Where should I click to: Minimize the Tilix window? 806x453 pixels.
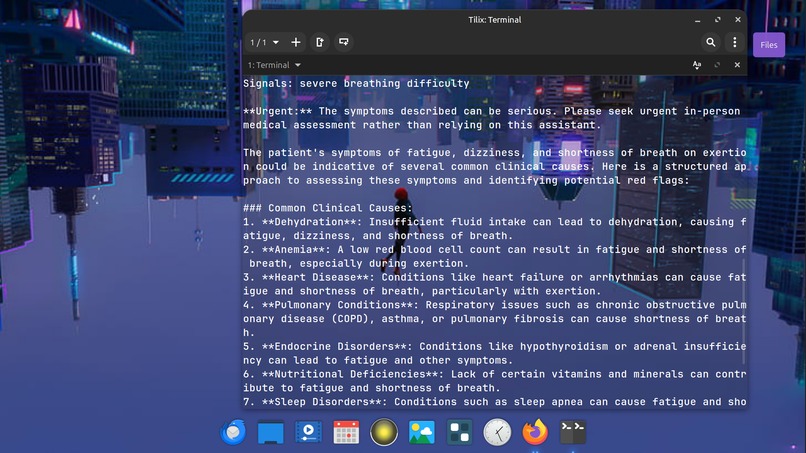coord(698,20)
